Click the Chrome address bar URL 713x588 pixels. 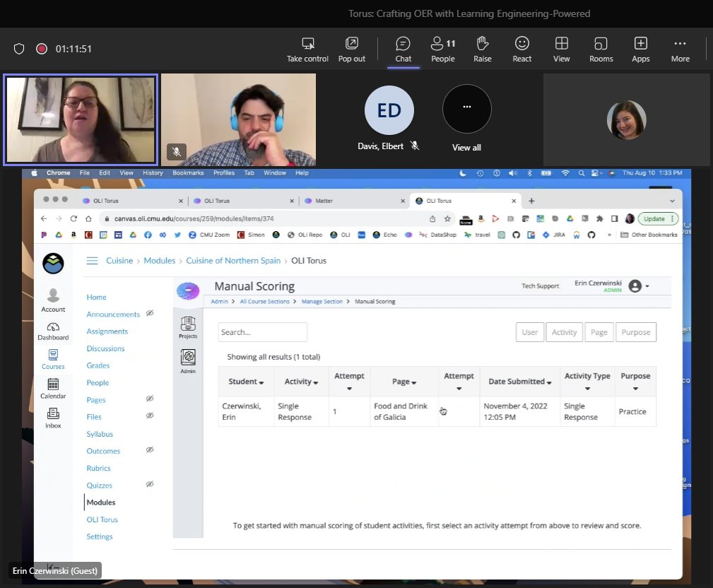click(194, 219)
